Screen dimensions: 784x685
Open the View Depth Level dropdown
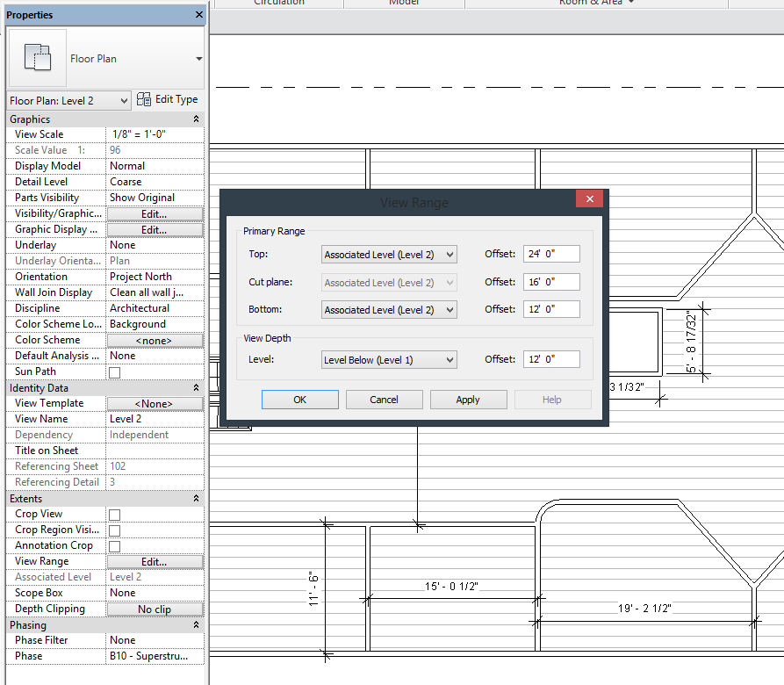(390, 360)
